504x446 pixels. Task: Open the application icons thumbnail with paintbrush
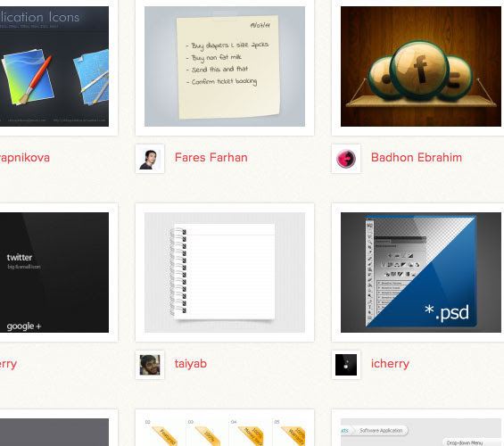coord(54,67)
